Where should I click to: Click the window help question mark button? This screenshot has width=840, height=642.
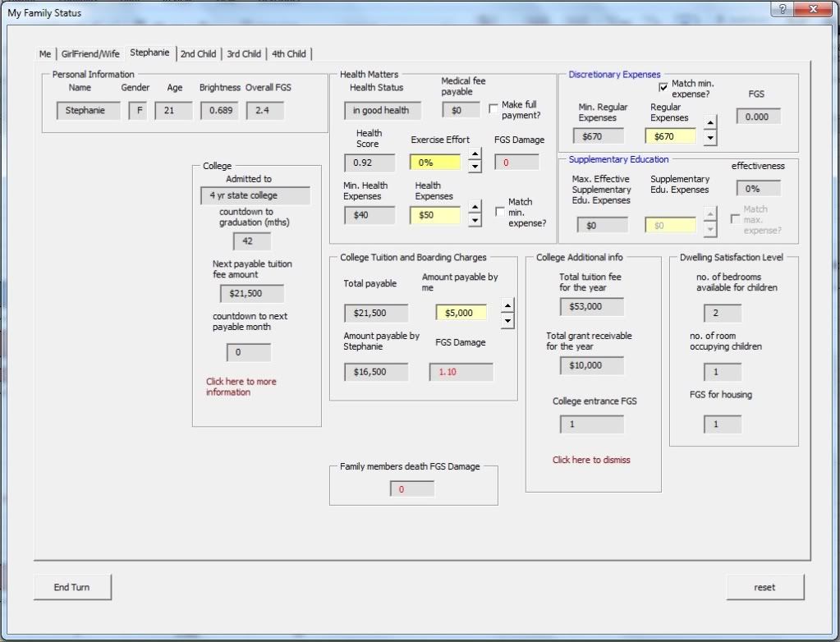[x=782, y=9]
